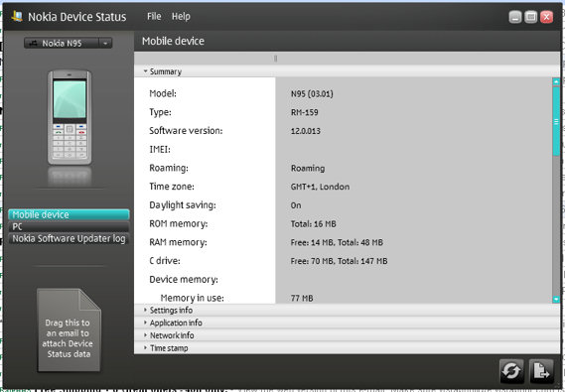Click the scrollbar down arrow in Summary

(x=556, y=299)
